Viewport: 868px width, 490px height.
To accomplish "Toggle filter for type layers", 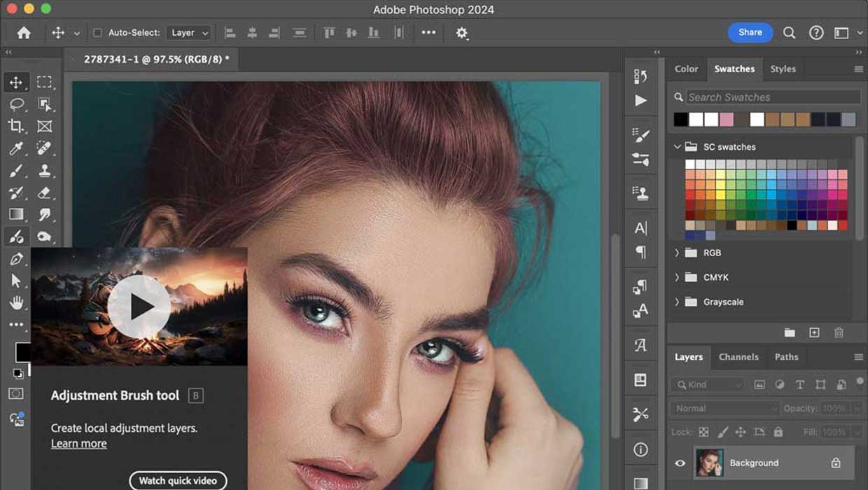I will click(800, 384).
